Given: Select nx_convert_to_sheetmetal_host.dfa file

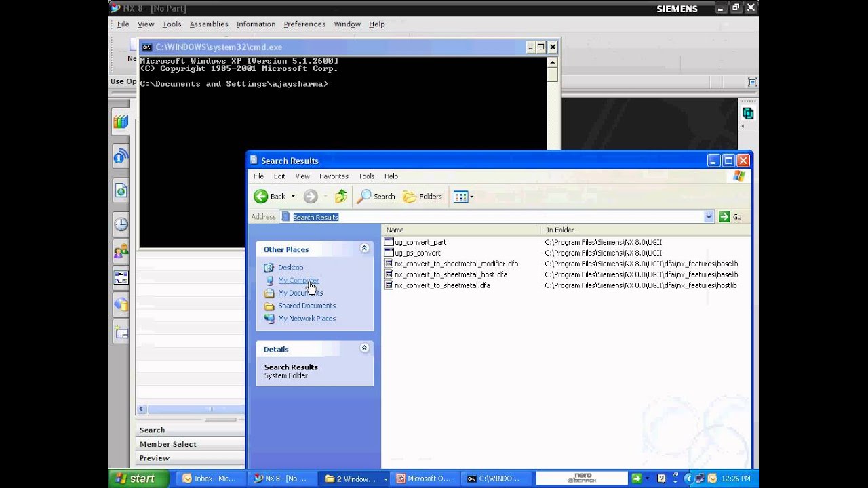Looking at the screenshot, I should 451,274.
